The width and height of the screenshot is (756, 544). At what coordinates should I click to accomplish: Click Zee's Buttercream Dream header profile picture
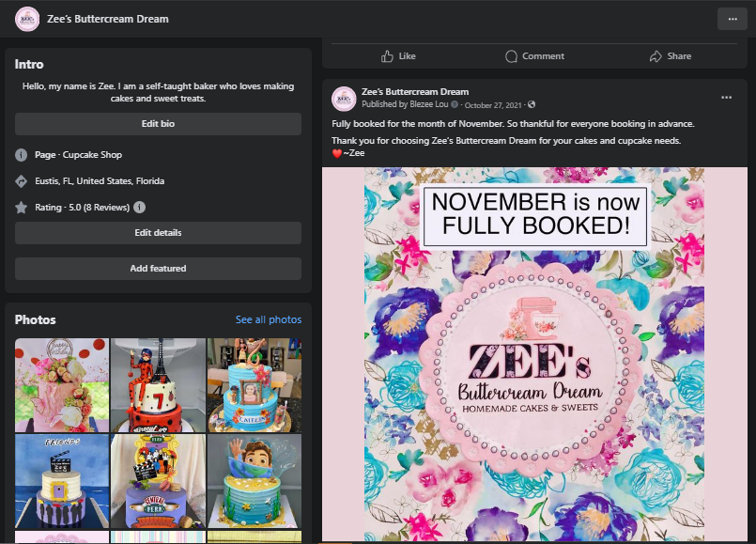(x=27, y=20)
